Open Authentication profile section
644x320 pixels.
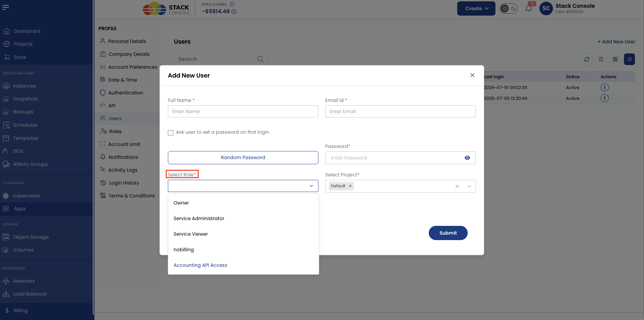point(126,93)
